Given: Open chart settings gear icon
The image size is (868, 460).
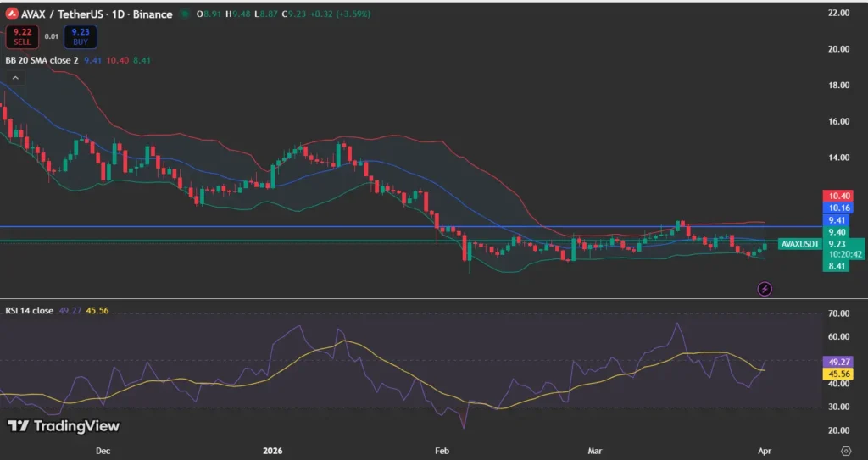Looking at the screenshot, I should coord(845,450).
